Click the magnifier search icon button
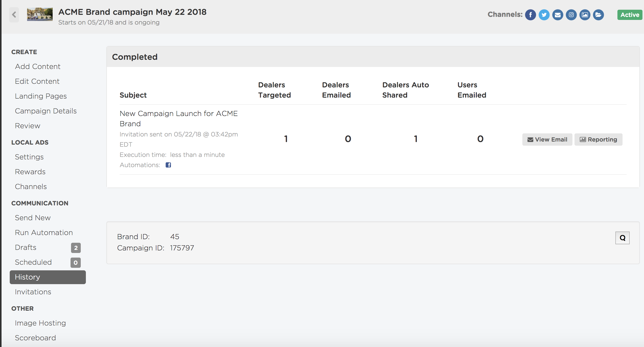The image size is (644, 347). click(x=622, y=238)
